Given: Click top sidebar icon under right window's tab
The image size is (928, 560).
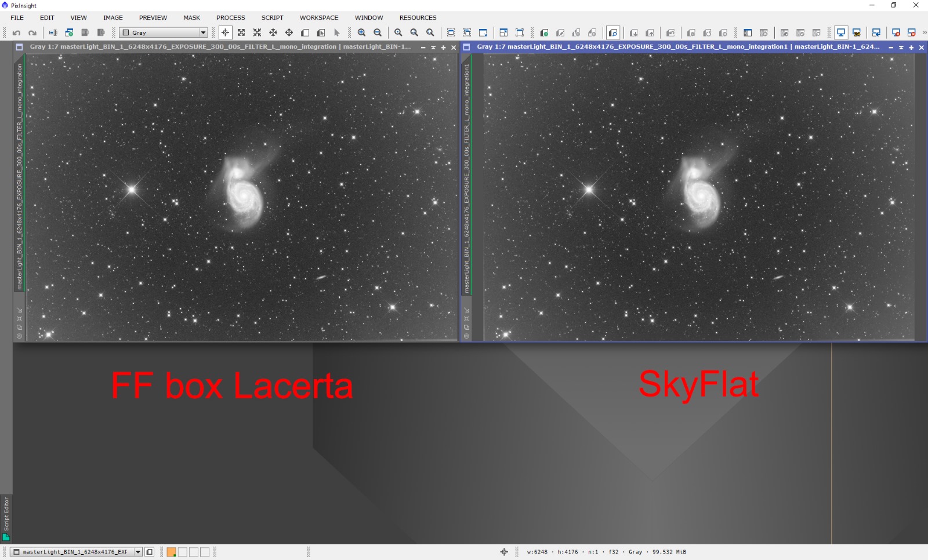Looking at the screenshot, I should (x=466, y=310).
